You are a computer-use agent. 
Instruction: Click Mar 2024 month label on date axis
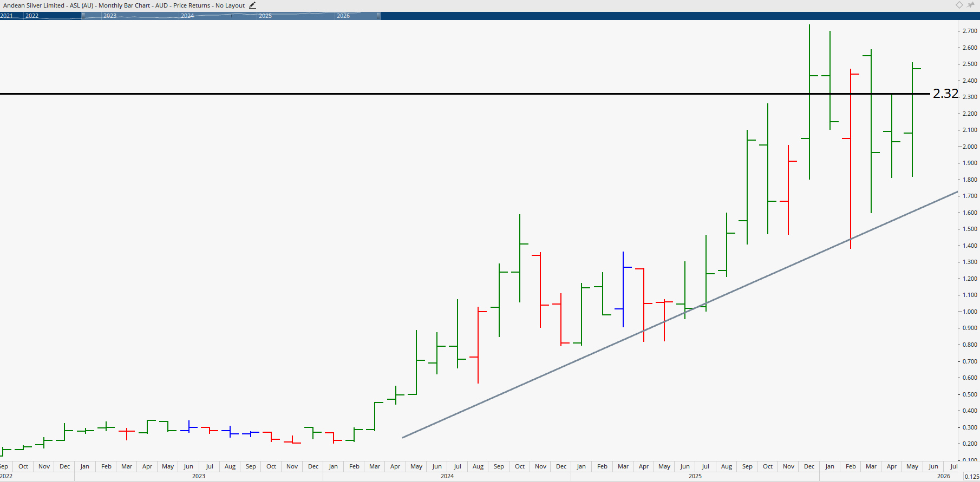pyautogui.click(x=375, y=466)
